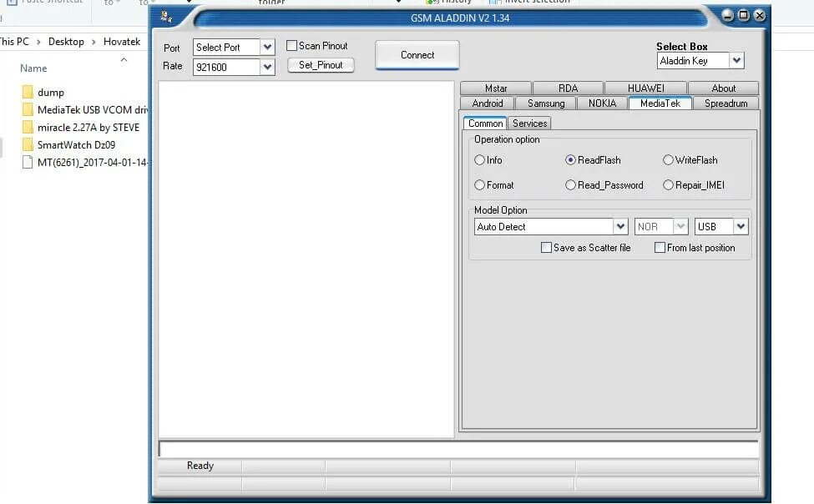Click Hovatek in Explorer breadcrumb

(x=122, y=42)
